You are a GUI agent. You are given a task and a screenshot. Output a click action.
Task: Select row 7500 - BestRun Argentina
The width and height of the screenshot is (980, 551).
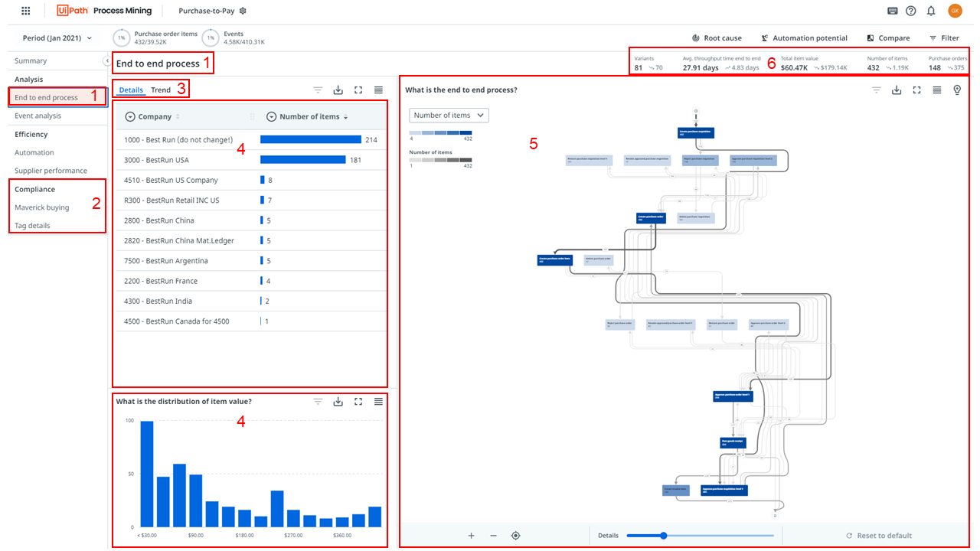251,261
